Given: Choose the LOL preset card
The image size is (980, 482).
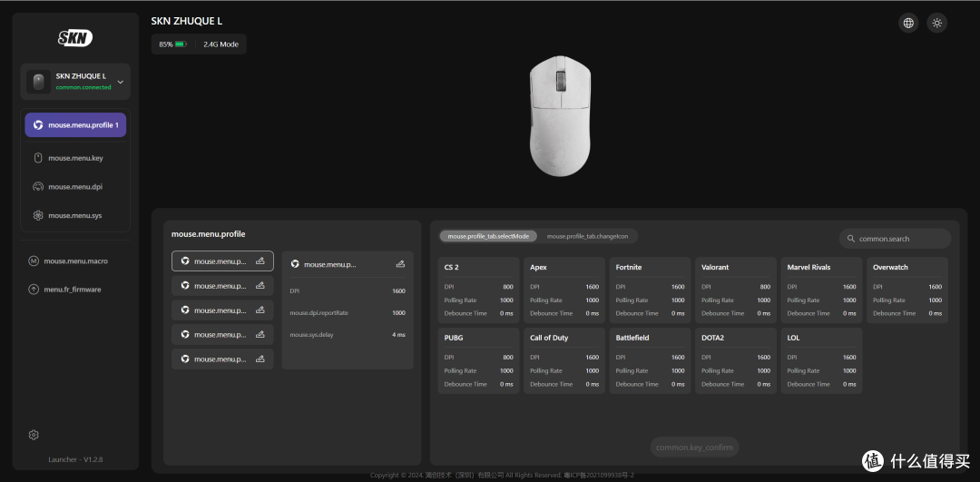Looking at the screenshot, I should pos(821,360).
